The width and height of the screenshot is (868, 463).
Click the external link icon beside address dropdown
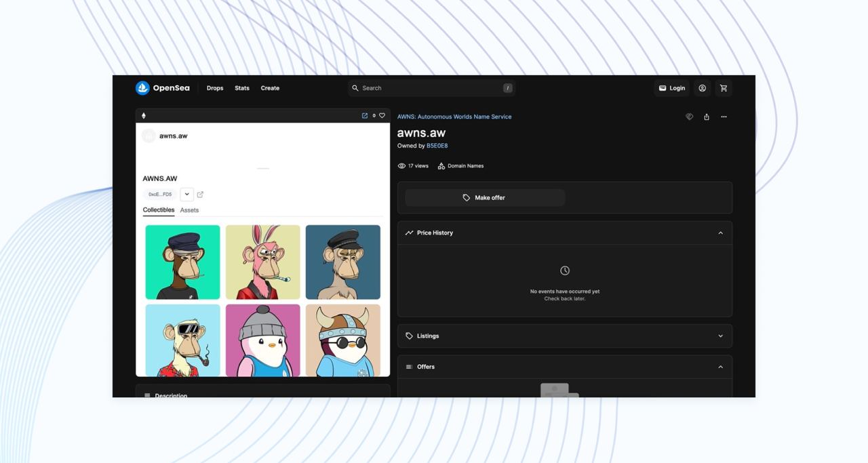[200, 195]
